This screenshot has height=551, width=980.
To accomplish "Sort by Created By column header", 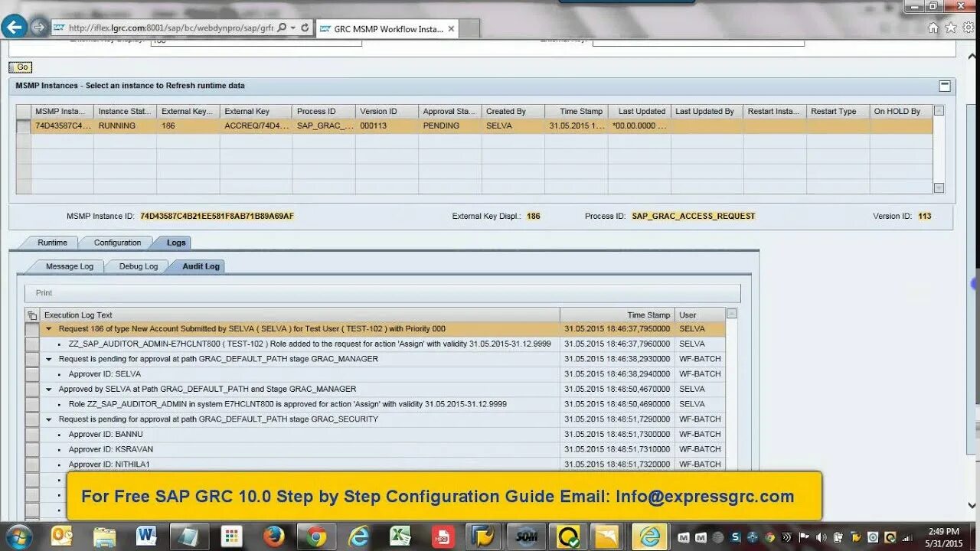I will point(512,111).
